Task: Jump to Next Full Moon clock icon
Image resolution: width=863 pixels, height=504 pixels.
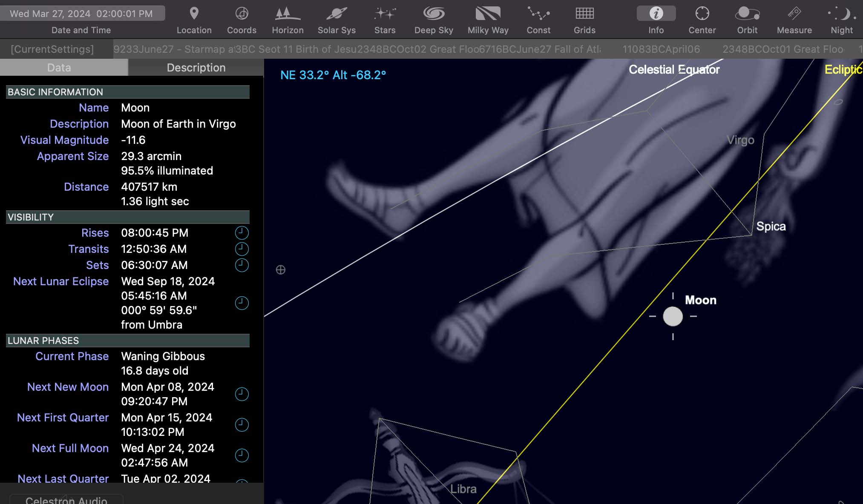Action: (x=242, y=455)
